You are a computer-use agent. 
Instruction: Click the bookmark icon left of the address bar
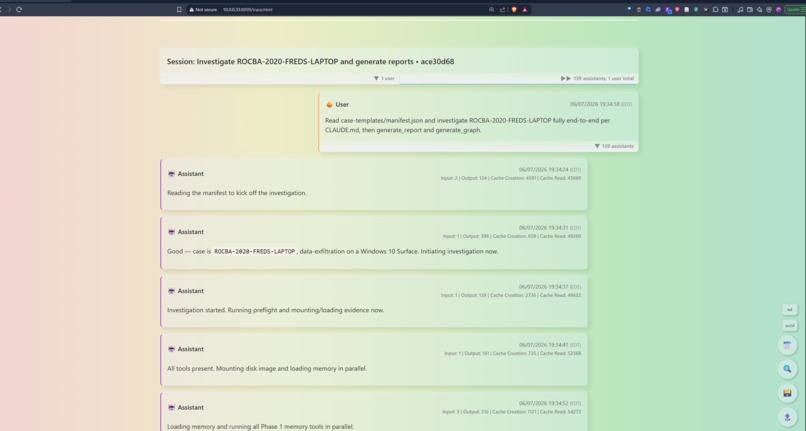(x=179, y=9)
